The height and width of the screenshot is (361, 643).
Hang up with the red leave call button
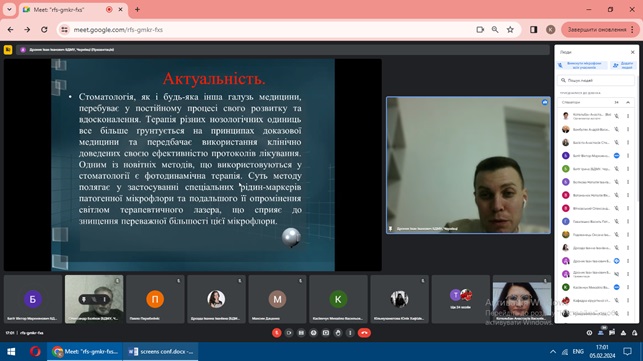coord(364,333)
